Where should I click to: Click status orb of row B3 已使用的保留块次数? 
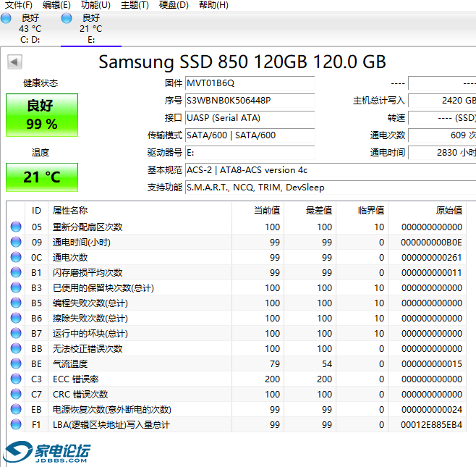16,287
